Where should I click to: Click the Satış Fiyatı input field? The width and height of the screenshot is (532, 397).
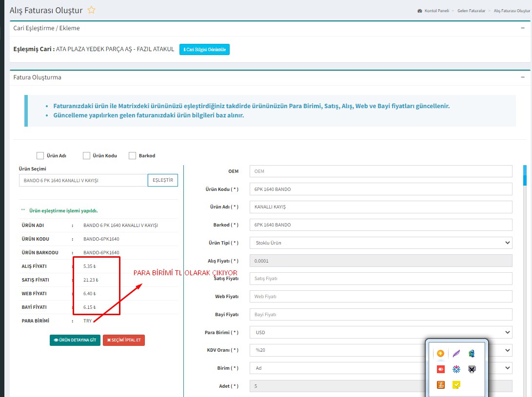click(380, 279)
